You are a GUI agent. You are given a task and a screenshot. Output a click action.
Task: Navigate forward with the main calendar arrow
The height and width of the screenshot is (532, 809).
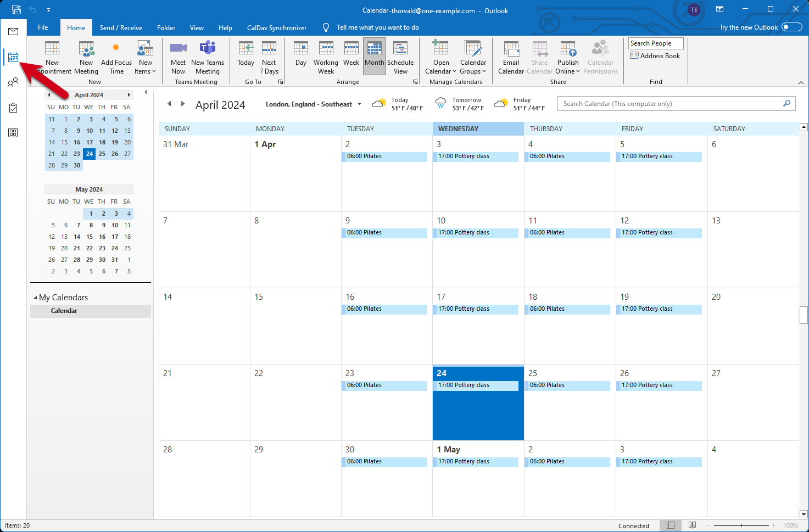click(x=182, y=104)
